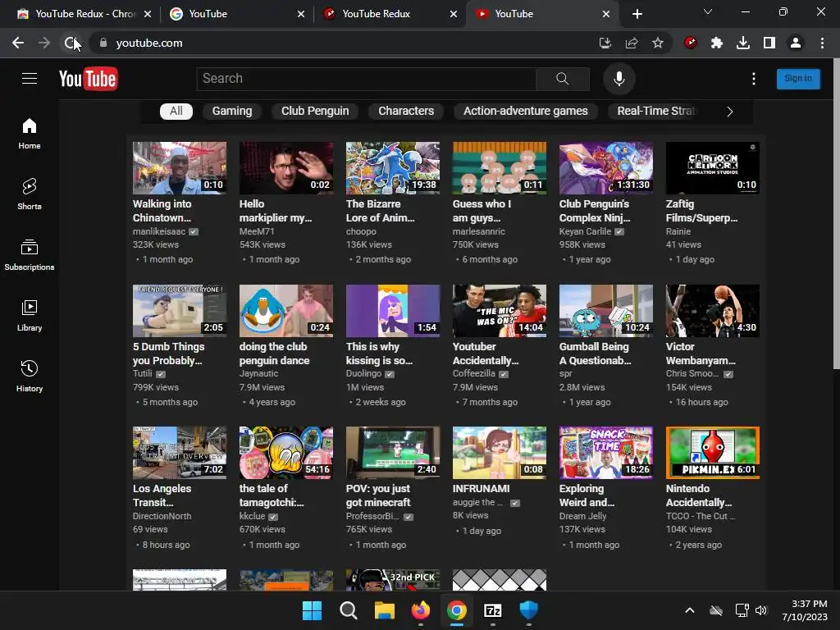Go to Home in the sidebar

point(30,134)
